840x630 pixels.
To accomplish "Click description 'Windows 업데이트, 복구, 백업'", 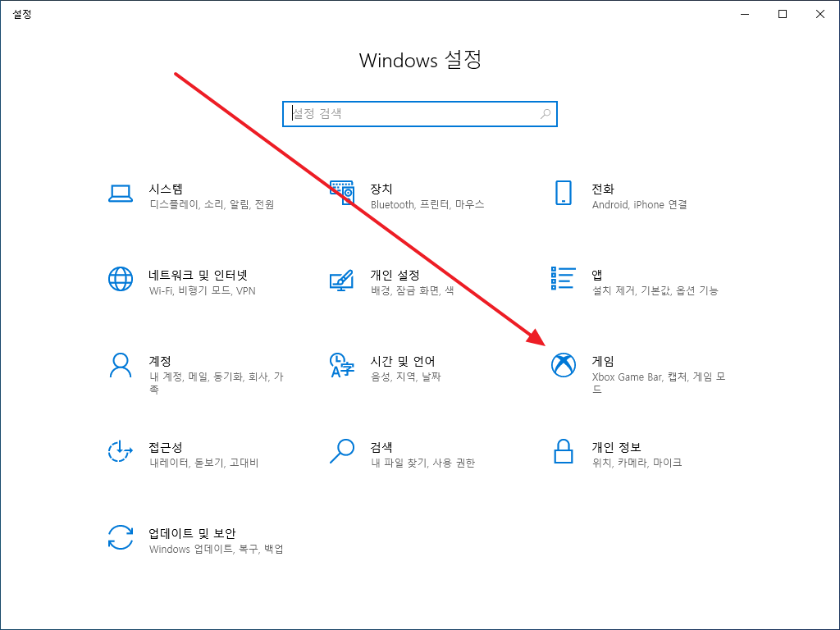I will tap(217, 549).
